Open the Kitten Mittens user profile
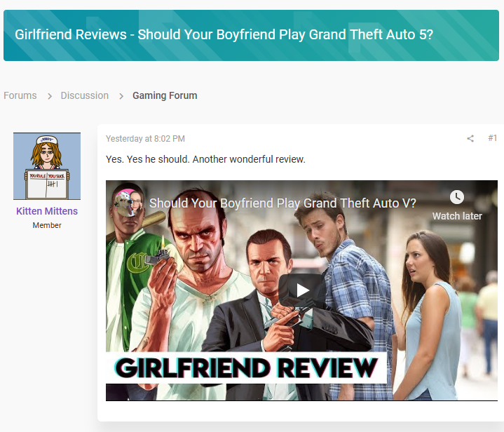 47,211
